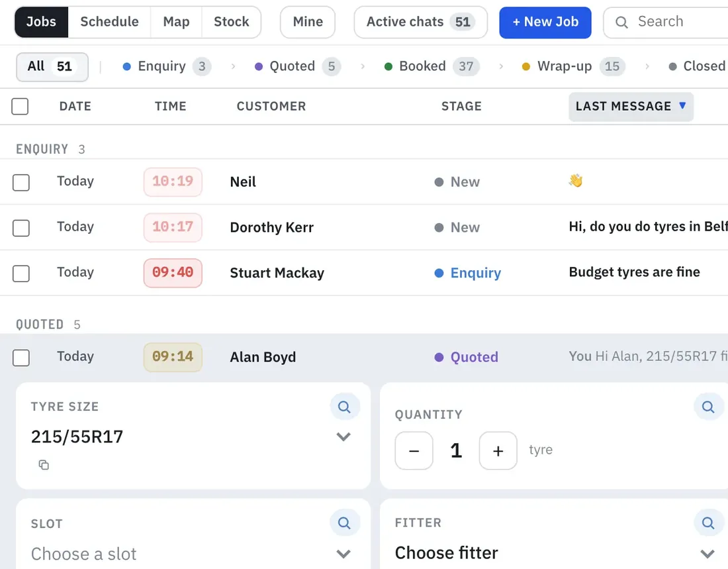This screenshot has height=569, width=728.
Task: Create a New Job
Action: [x=545, y=22]
